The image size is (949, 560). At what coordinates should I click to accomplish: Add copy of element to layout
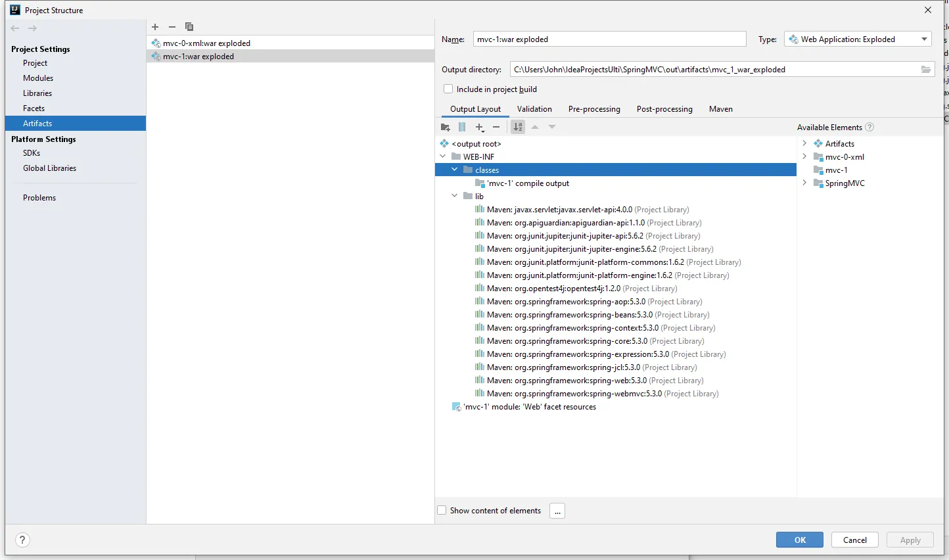(480, 127)
